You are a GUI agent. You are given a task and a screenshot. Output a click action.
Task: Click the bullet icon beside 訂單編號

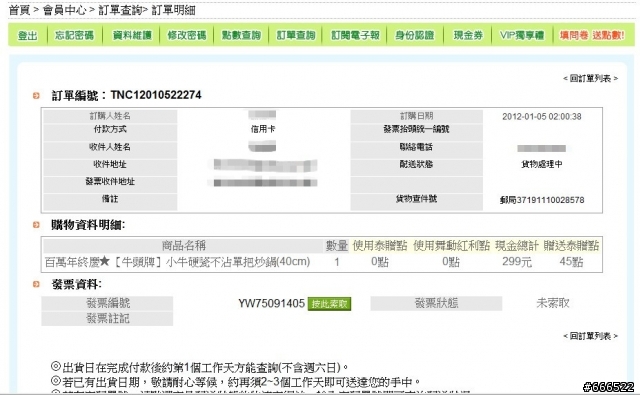tap(36, 95)
